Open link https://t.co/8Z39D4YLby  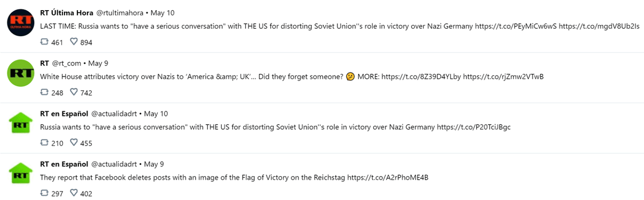(x=422, y=77)
